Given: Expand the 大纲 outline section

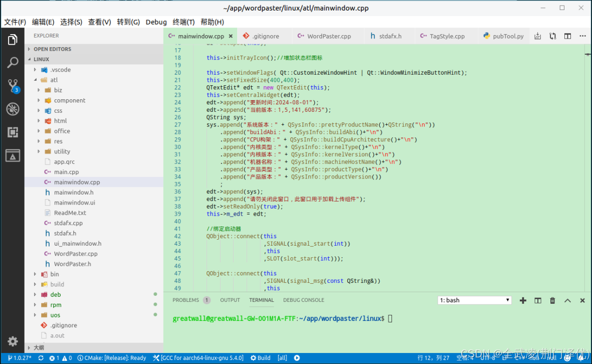Looking at the screenshot, I should point(94,348).
